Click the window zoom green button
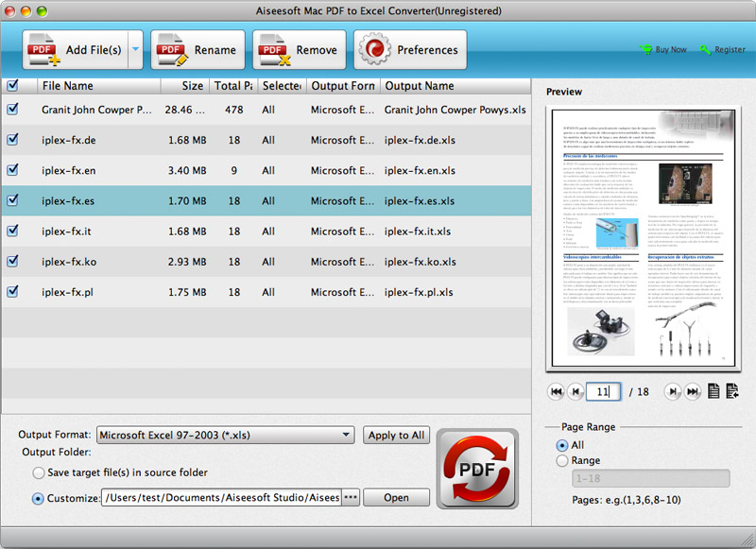This screenshot has width=756, height=549. pos(42,10)
